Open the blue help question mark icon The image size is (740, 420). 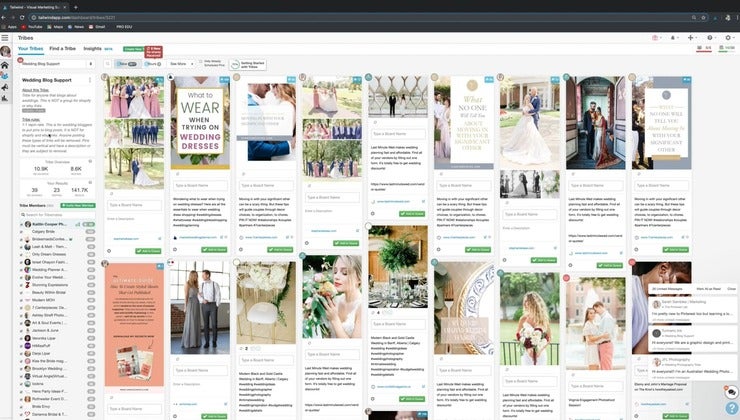click(x=732, y=409)
